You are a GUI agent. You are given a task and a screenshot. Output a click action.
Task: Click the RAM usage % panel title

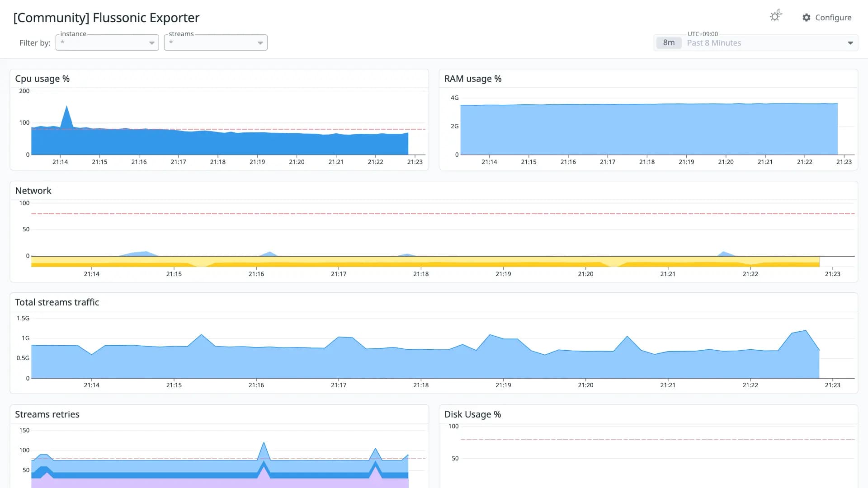473,79
